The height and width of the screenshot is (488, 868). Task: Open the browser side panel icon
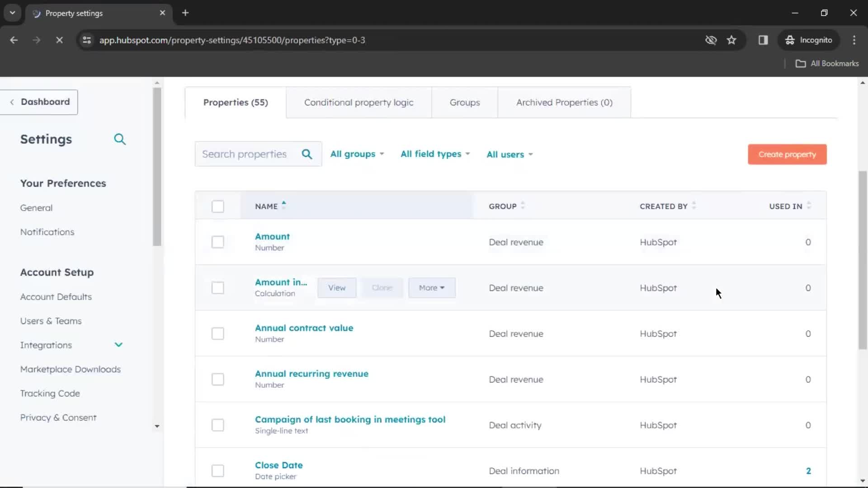(763, 40)
